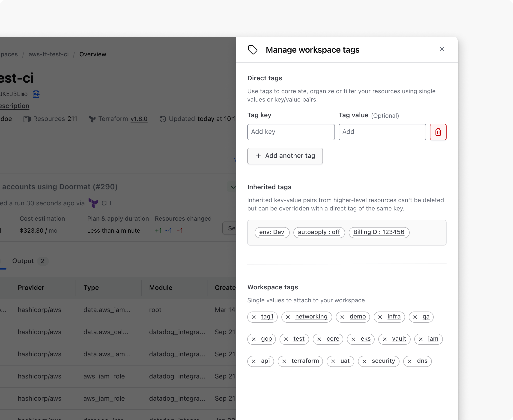Open Terraform version v1.8.0 link
Viewport: 513px width, 420px height.
[139, 119]
